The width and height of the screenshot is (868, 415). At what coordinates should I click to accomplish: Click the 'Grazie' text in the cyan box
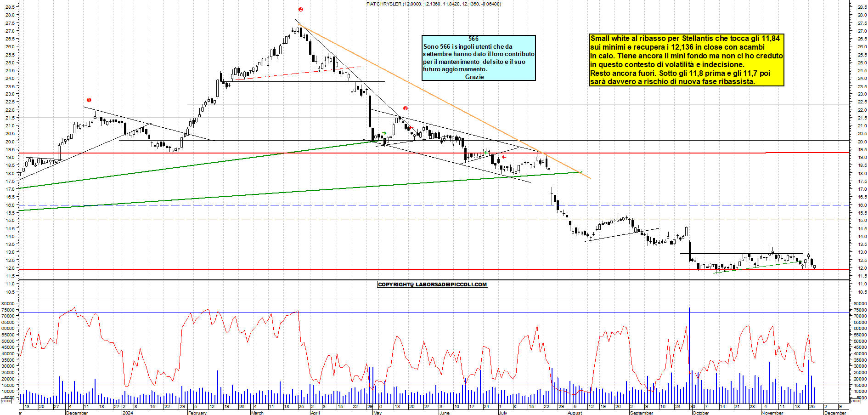pyautogui.click(x=474, y=77)
